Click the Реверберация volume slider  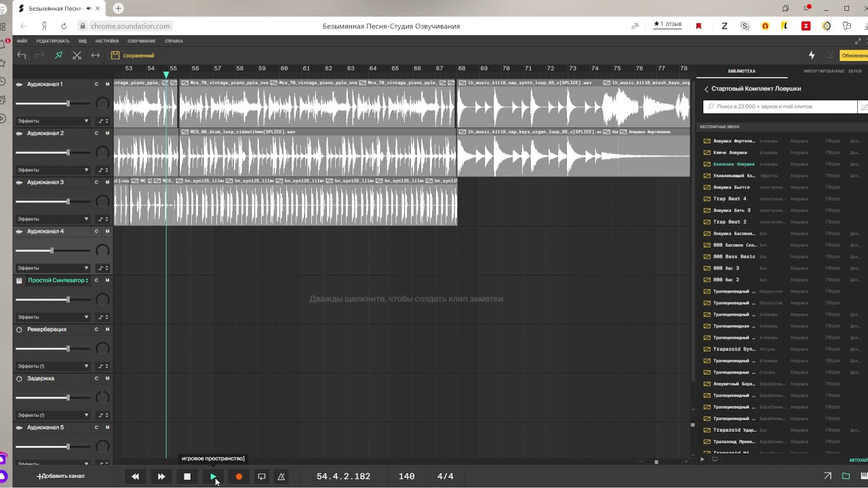(53, 348)
